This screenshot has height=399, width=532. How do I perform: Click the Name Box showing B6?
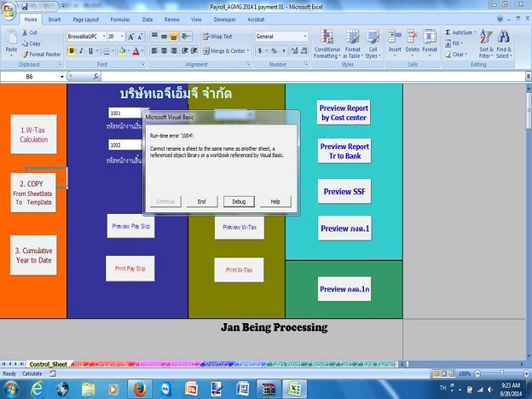point(28,76)
